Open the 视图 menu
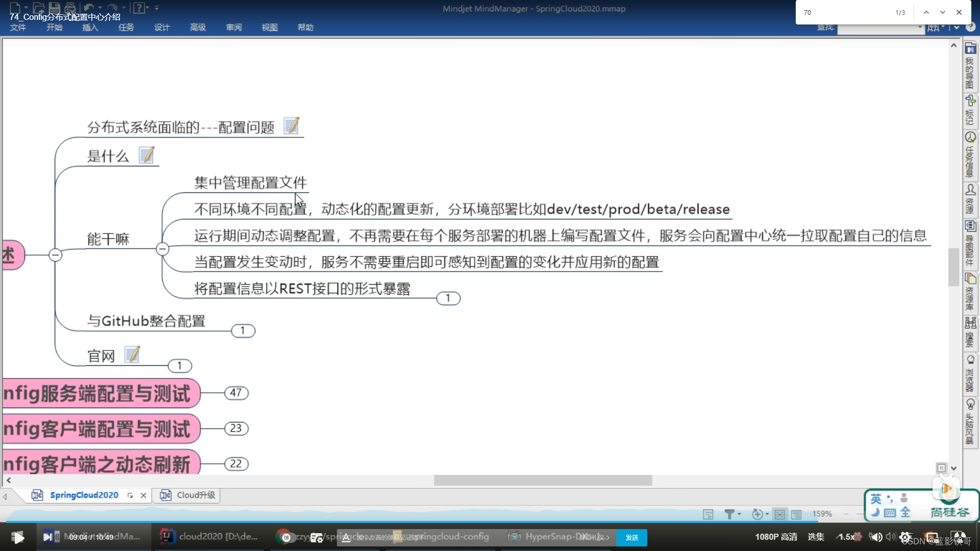The height and width of the screenshot is (551, 980). pos(269,27)
